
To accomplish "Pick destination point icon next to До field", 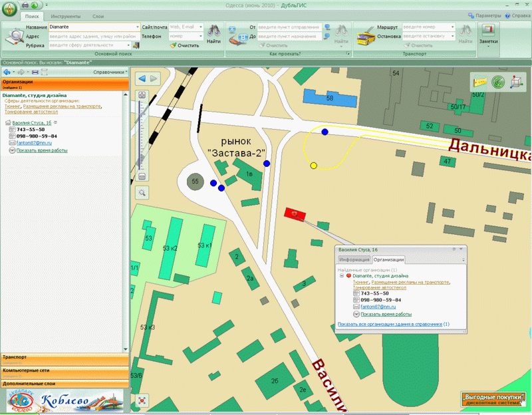I will click(x=327, y=37).
